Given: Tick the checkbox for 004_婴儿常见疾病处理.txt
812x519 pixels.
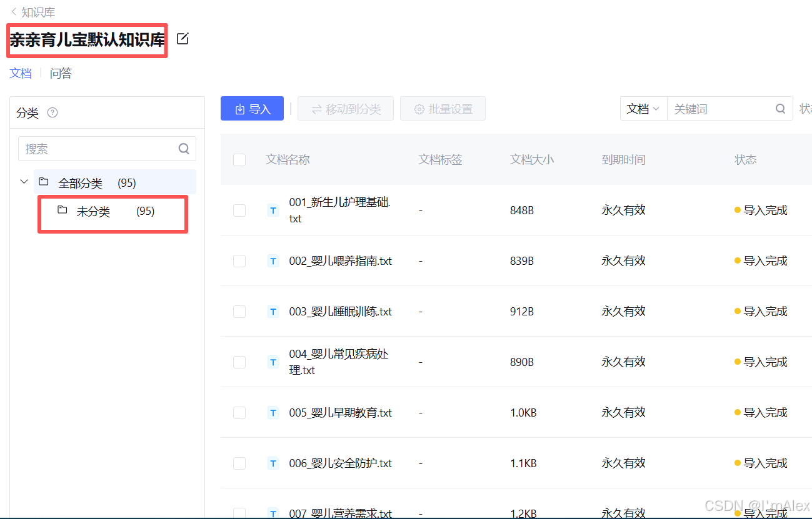Looking at the screenshot, I should pos(239,362).
